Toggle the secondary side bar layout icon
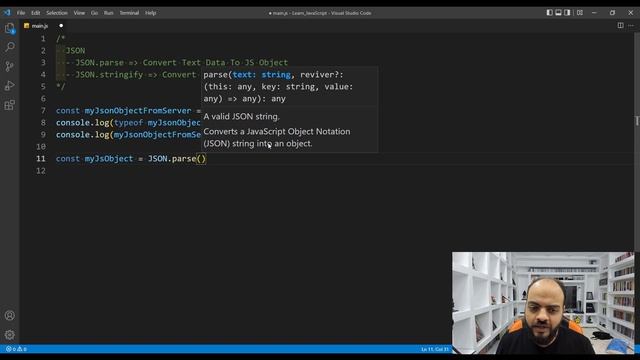Screen dimensions: 640x360 click(x=567, y=13)
